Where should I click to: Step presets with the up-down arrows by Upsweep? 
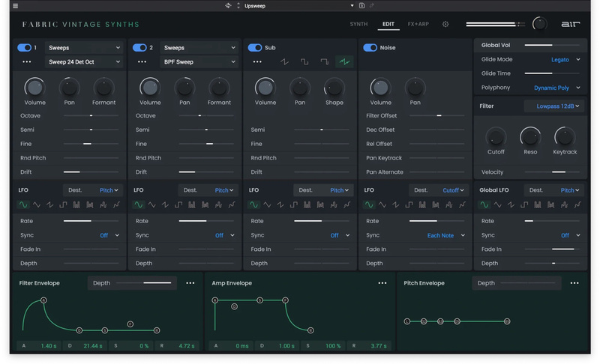[238, 5]
